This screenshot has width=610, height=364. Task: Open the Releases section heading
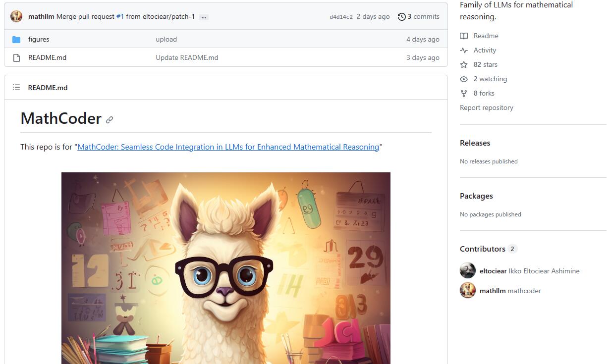pyautogui.click(x=475, y=143)
